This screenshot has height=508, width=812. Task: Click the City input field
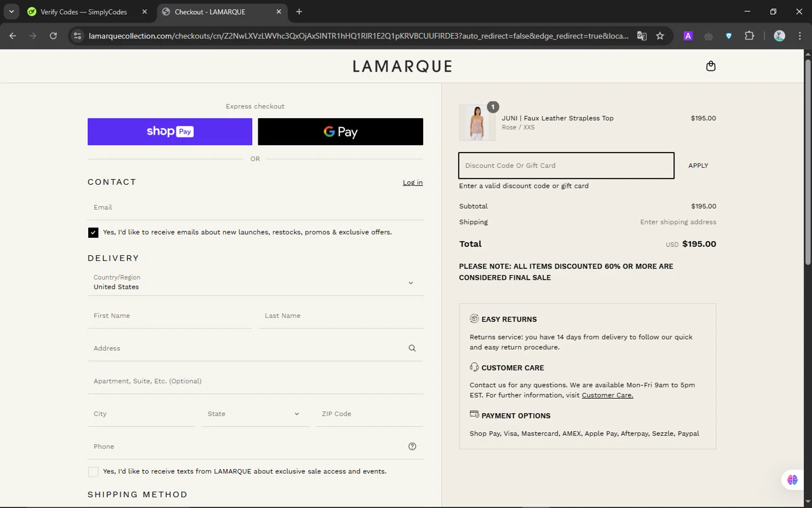coord(141,414)
